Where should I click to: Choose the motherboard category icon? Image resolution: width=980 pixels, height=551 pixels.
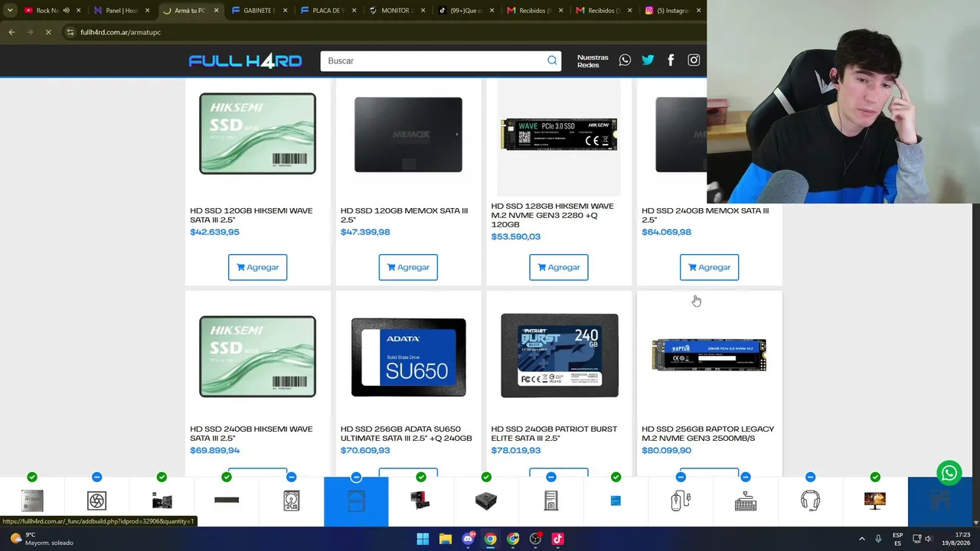162,501
